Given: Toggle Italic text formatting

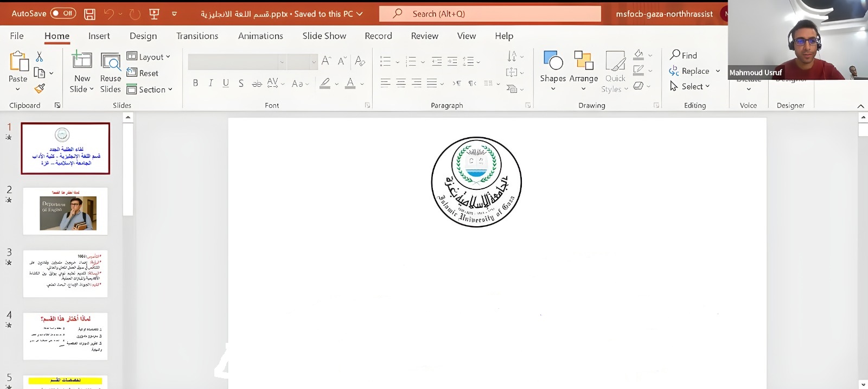Looking at the screenshot, I should (210, 83).
